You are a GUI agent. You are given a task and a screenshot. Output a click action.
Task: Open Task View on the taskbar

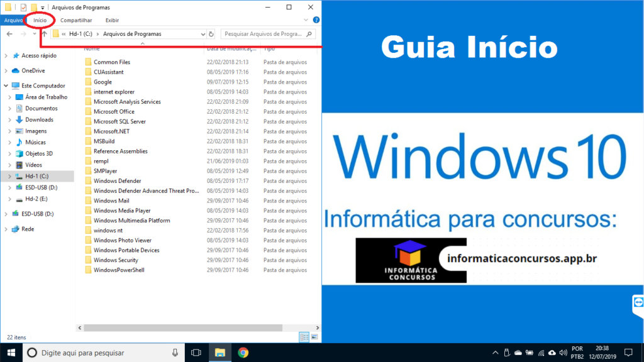pos(196,353)
